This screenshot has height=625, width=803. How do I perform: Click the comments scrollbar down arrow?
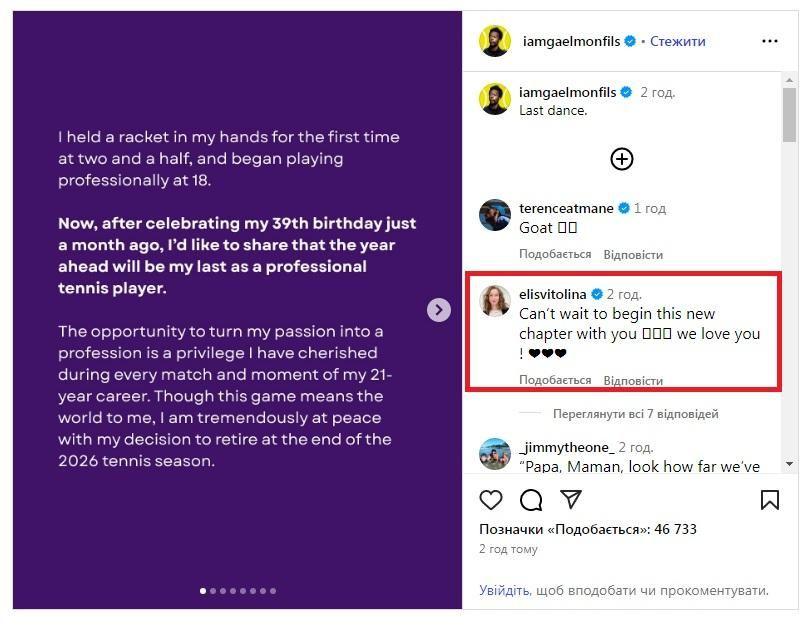tap(789, 464)
